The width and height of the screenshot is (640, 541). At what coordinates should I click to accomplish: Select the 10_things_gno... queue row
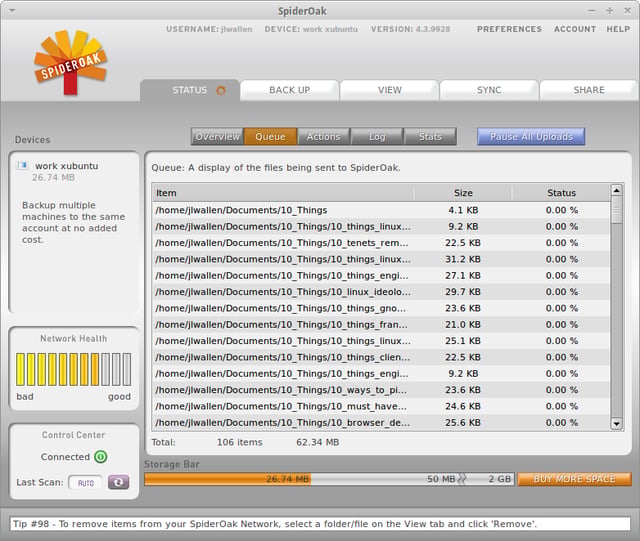point(381,308)
